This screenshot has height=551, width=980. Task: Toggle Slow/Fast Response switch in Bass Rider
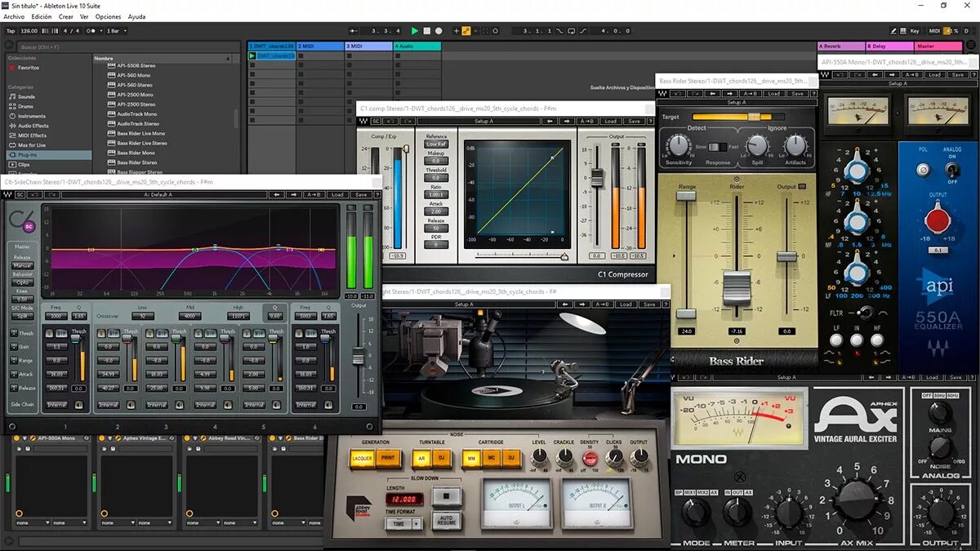coord(717,147)
